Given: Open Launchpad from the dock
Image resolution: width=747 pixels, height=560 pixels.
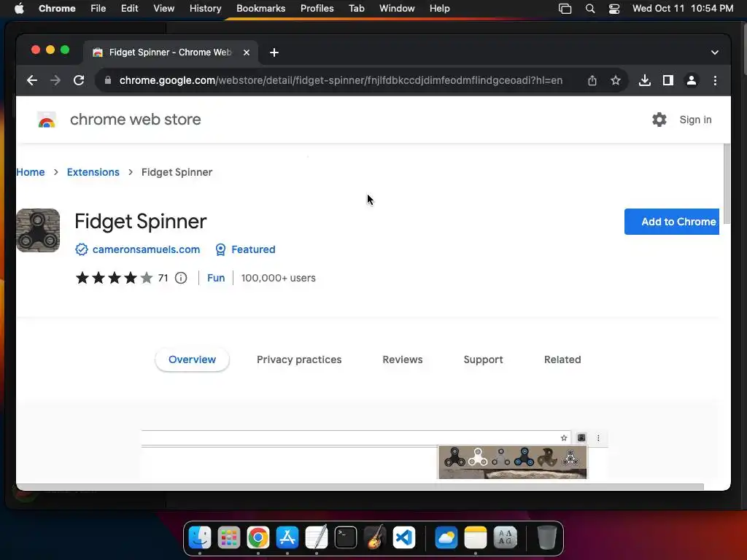Looking at the screenshot, I should pos(228,537).
